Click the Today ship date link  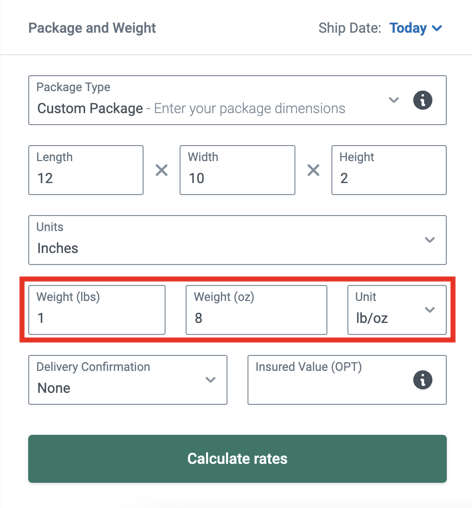[408, 28]
